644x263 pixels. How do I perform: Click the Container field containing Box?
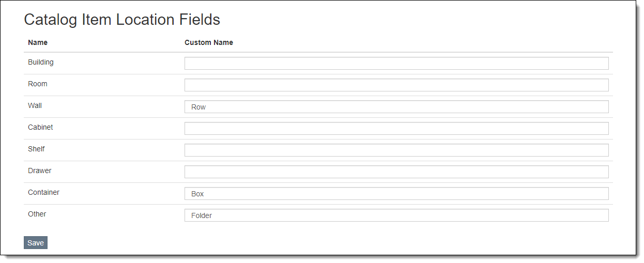[396, 194]
